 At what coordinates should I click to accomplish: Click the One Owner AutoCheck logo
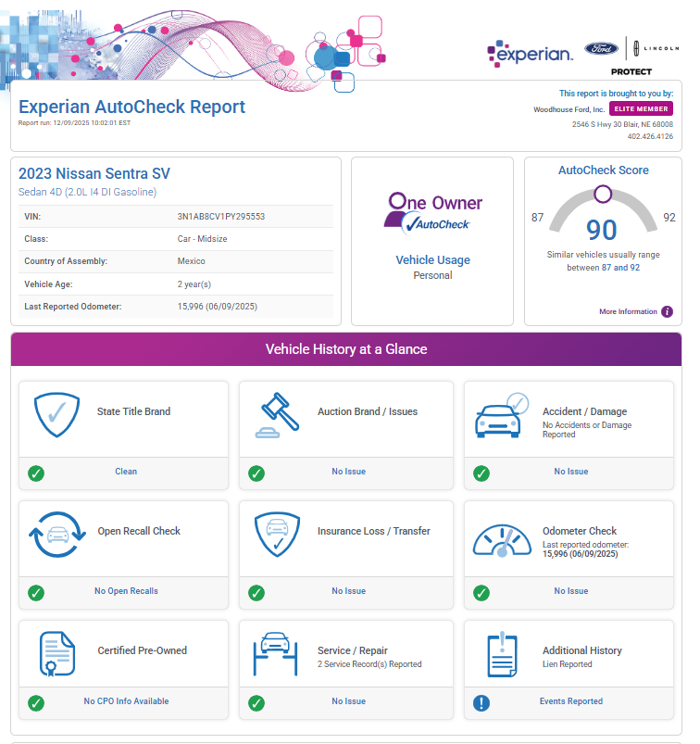(434, 212)
